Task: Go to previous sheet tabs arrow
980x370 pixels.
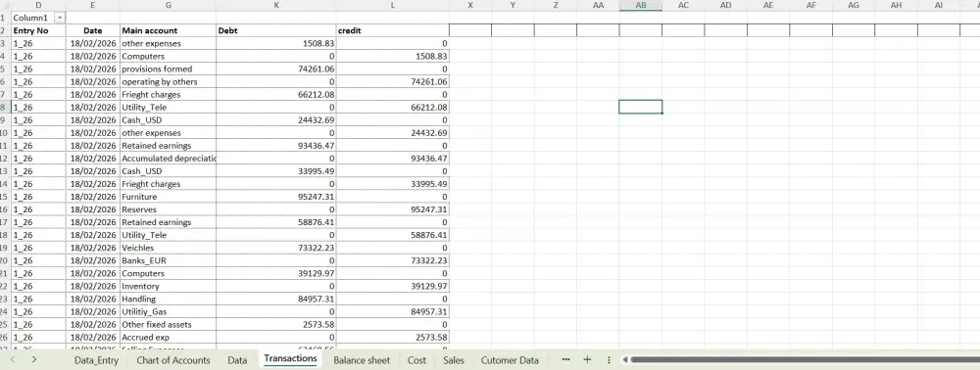Action: click(x=13, y=359)
